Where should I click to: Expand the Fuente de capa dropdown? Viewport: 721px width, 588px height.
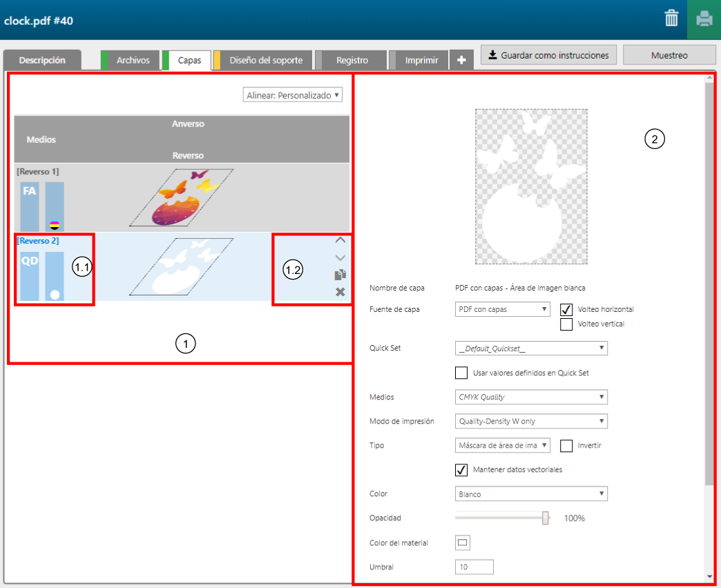(503, 309)
